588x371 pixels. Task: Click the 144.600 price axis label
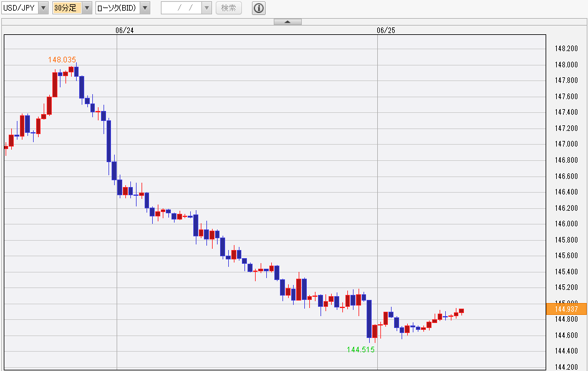566,335
